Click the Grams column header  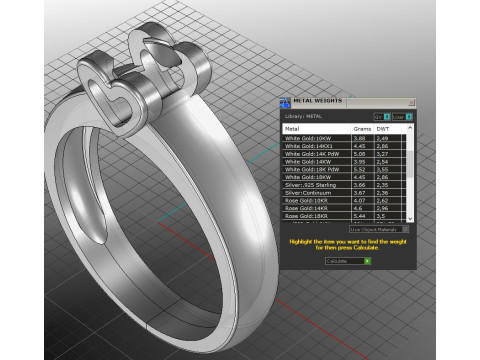click(362, 129)
